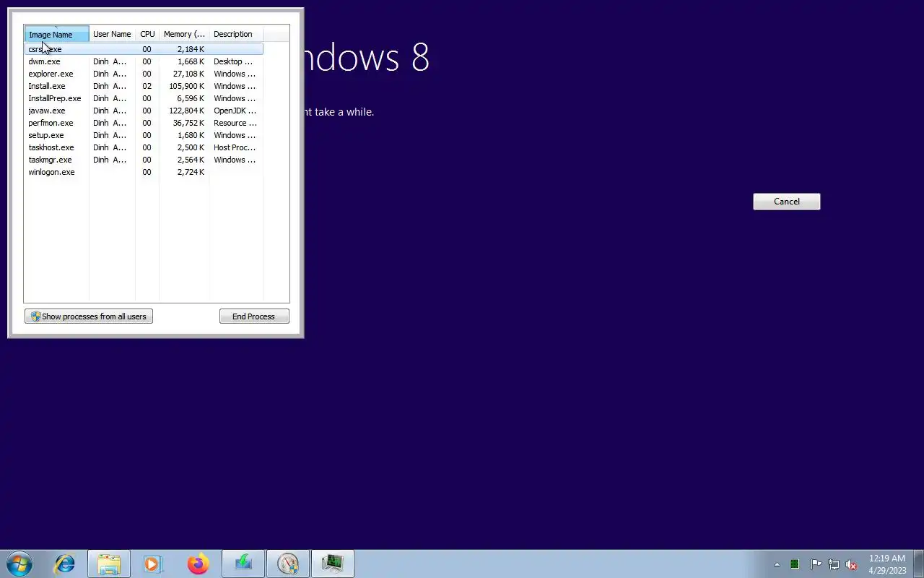
Task: Open the Action Center flag icon
Action: click(816, 564)
